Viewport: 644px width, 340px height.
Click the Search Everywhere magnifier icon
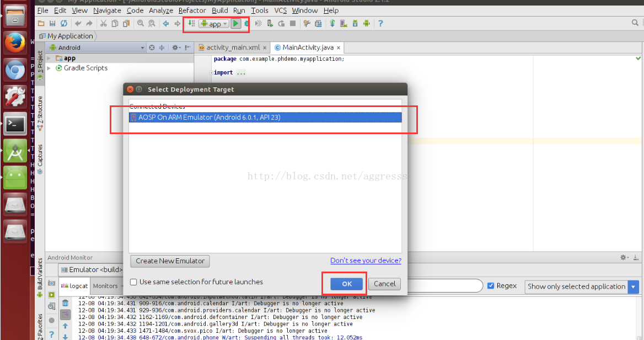[x=635, y=23]
